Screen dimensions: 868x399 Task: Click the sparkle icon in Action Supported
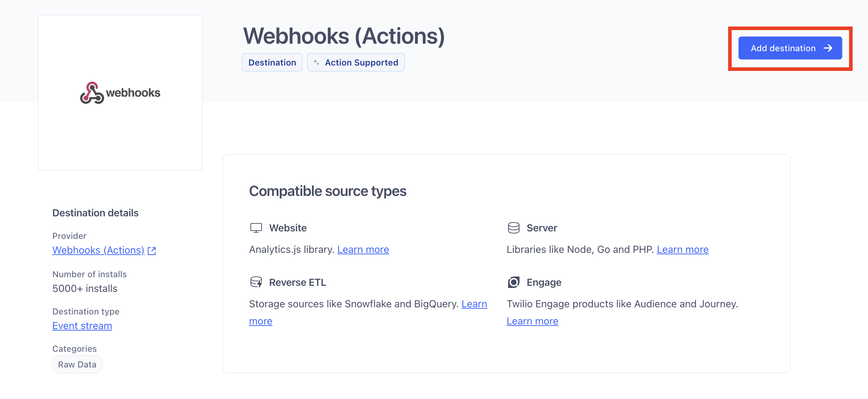click(x=316, y=62)
